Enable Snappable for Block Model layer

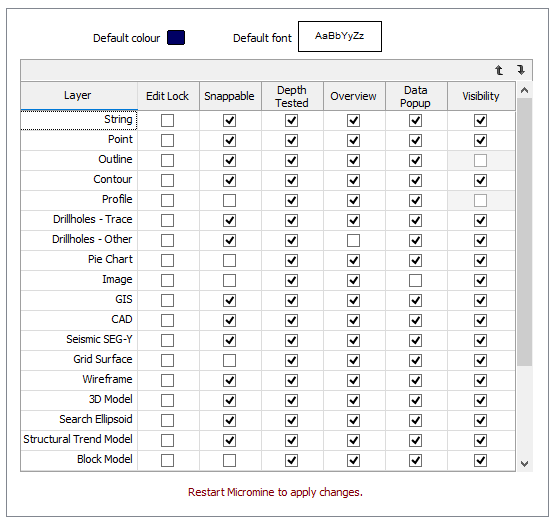tap(229, 460)
